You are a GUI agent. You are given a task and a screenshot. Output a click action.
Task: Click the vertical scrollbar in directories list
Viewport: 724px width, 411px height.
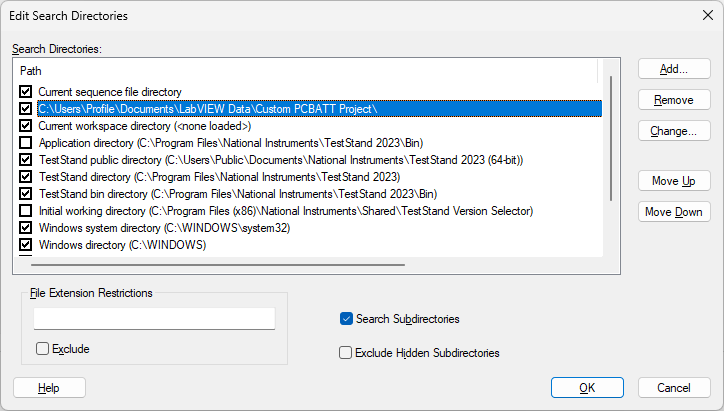pyautogui.click(x=611, y=139)
